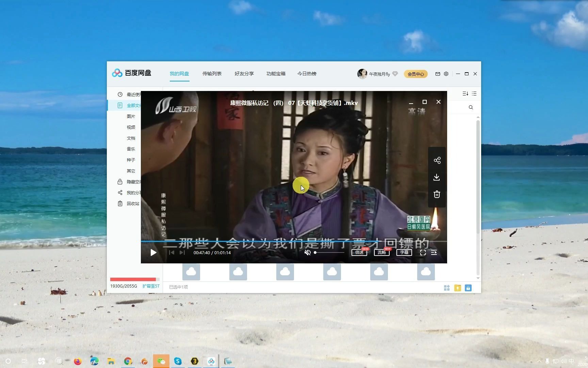Open the 字幕 subtitle options

point(404,252)
